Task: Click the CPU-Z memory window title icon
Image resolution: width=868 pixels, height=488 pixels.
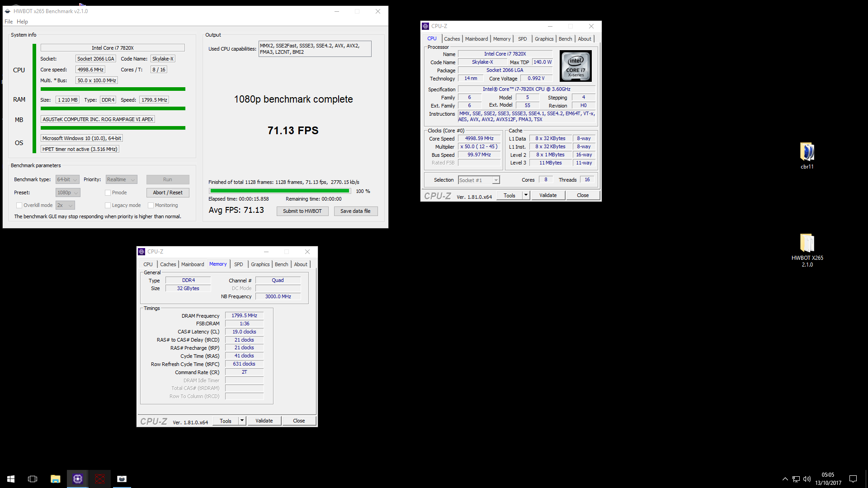Action: 142,252
